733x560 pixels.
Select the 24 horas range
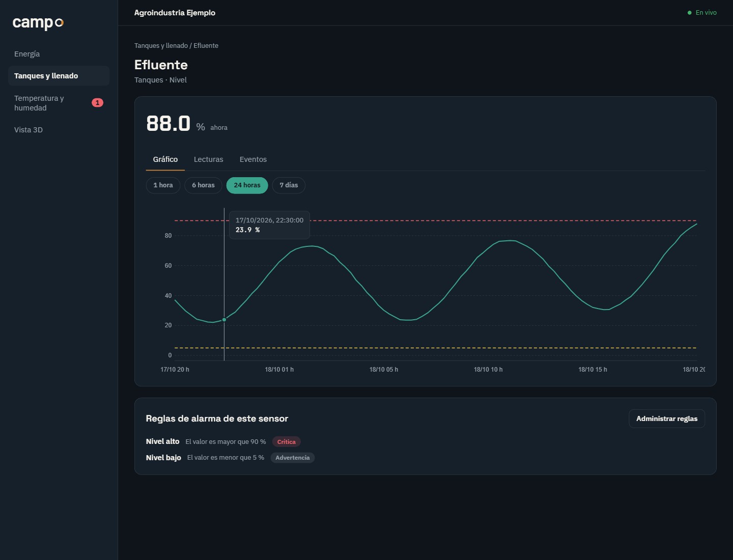pos(247,185)
